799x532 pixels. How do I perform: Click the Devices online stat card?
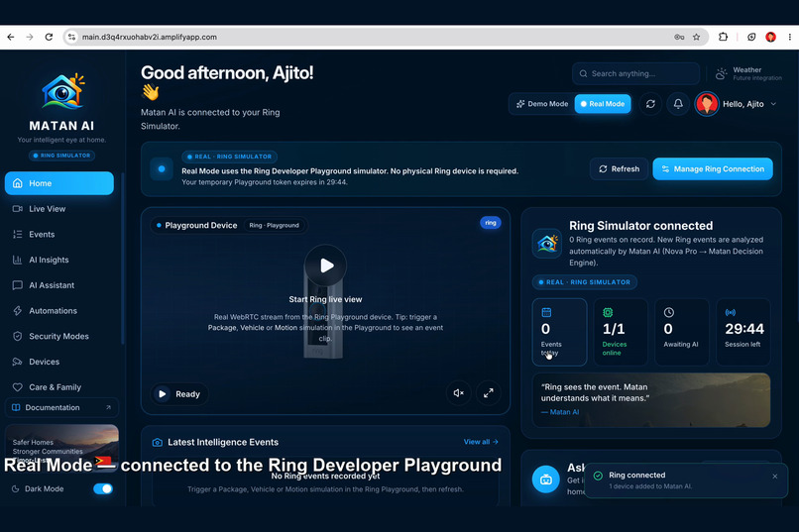(x=621, y=332)
